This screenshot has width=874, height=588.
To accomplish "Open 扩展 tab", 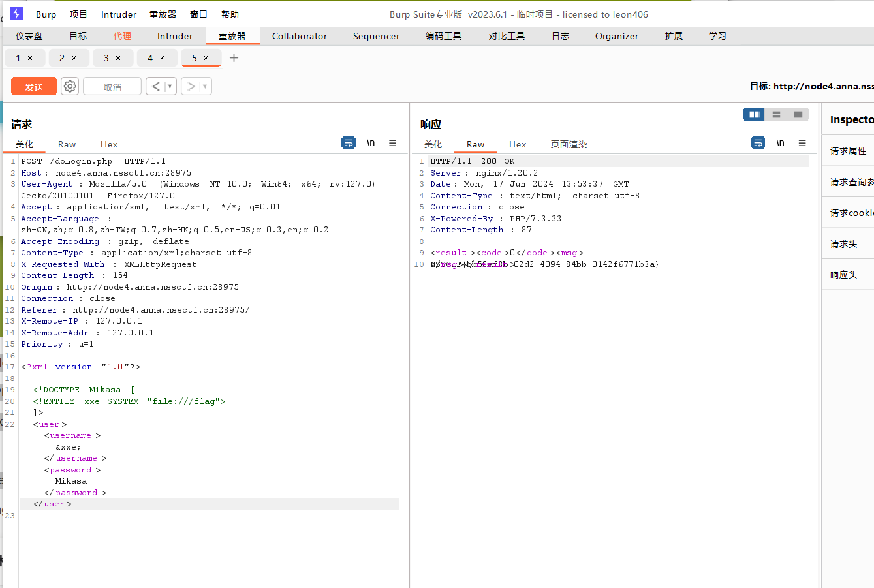I will pyautogui.click(x=674, y=36).
